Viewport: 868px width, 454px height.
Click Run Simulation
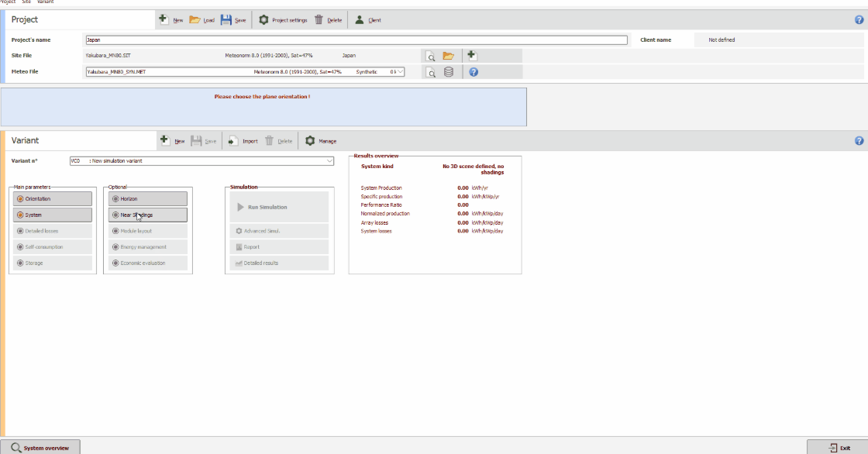[x=279, y=207]
